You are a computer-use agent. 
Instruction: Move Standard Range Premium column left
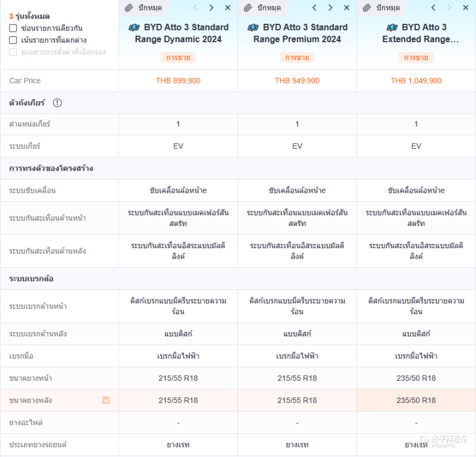pos(315,8)
